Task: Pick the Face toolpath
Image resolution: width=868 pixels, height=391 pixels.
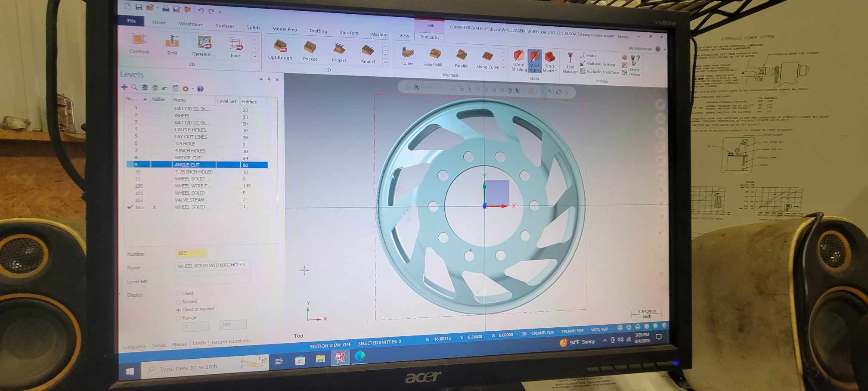Action: (x=236, y=48)
